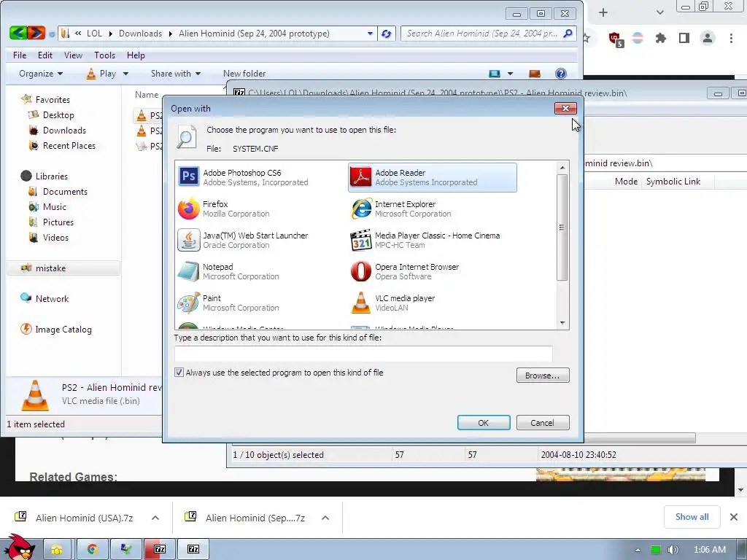Refresh the Explorer address bar location
Viewport: 747px width, 560px height.
click(387, 34)
